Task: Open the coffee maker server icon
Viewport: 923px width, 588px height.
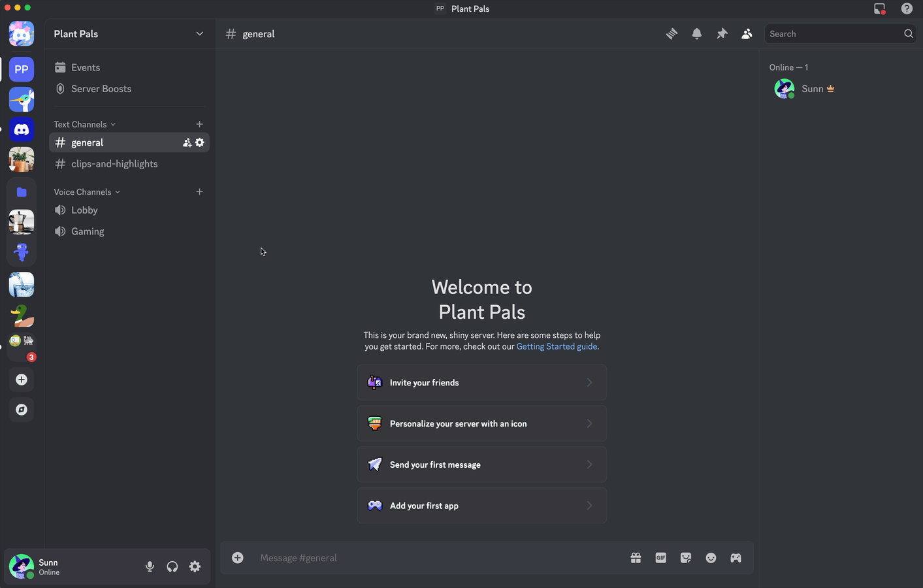Action: (22, 222)
